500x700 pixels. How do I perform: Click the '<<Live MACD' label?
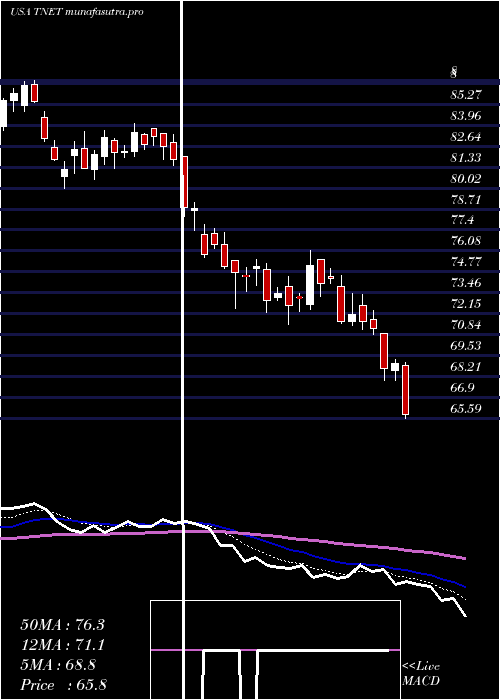(x=421, y=674)
